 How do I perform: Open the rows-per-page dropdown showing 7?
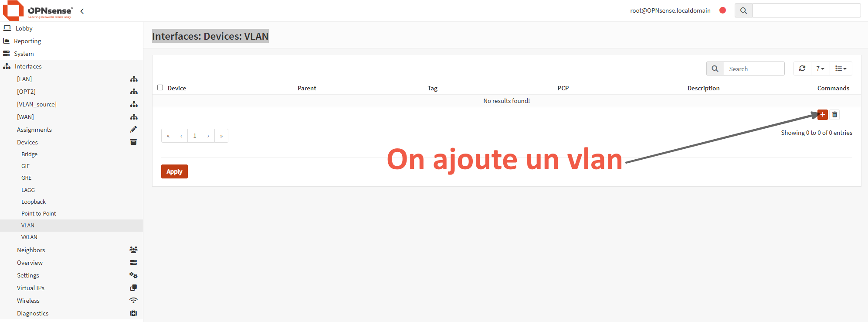coord(820,69)
